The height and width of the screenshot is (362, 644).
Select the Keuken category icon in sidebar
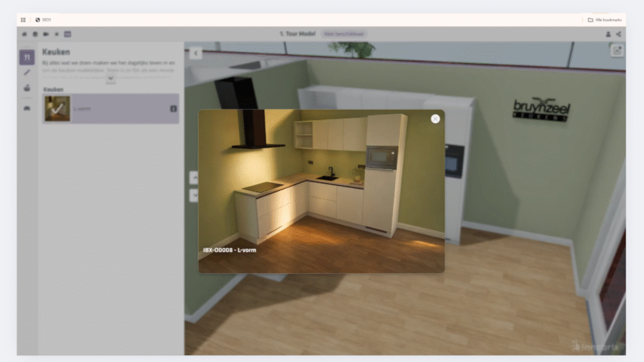click(26, 57)
